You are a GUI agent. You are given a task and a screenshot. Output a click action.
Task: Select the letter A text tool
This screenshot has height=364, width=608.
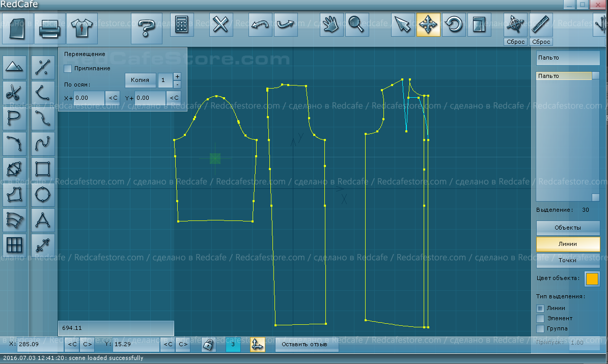[x=43, y=220]
